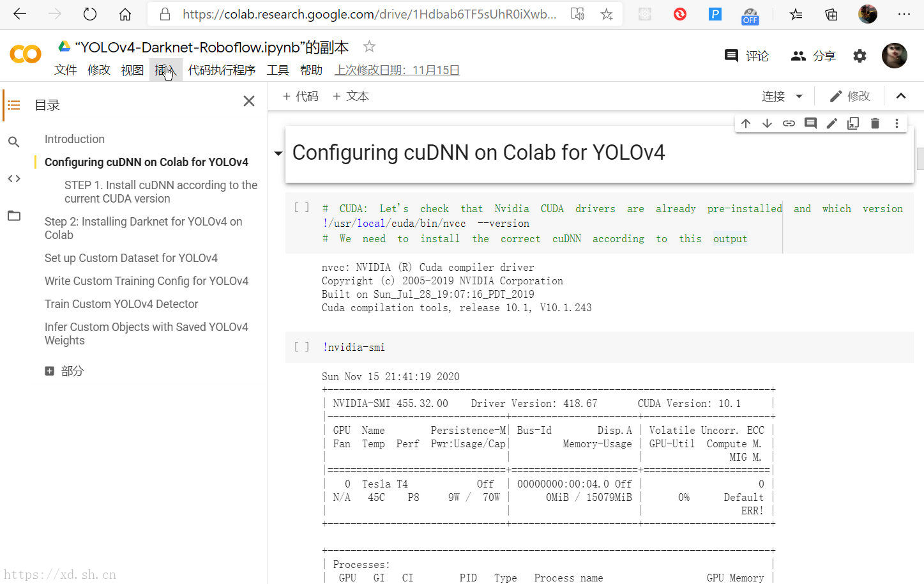Screen dimensions: 924x584
Task: Open the blue P browser extension
Action: pyautogui.click(x=715, y=14)
